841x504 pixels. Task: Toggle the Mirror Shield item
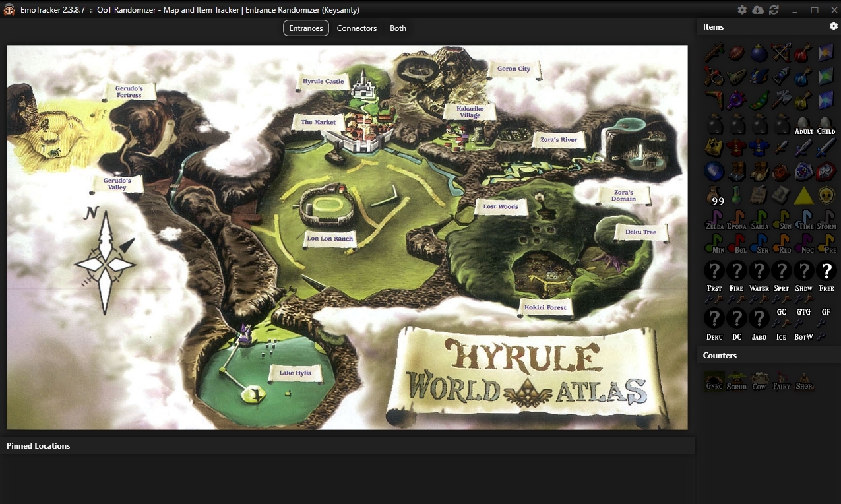[826, 172]
